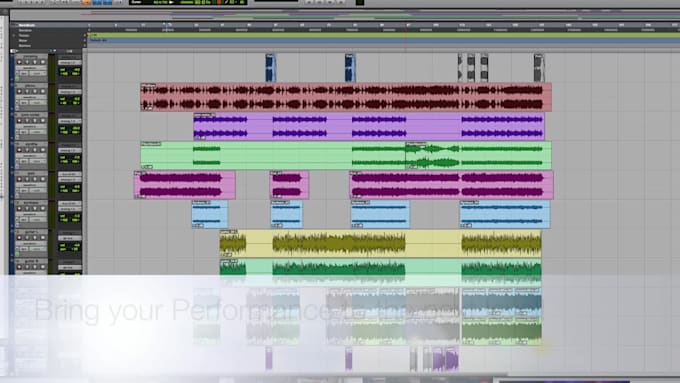
Task: Record-enable the red clip track
Action: [x=19, y=92]
